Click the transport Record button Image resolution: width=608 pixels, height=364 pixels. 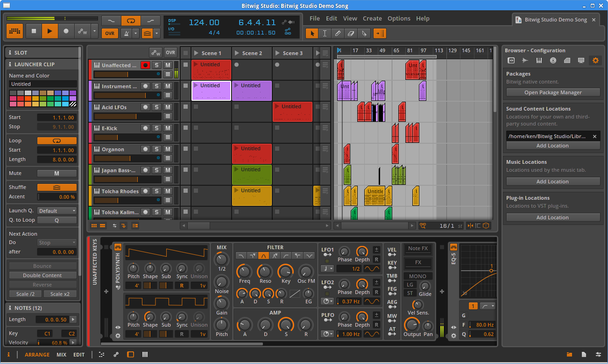click(66, 31)
